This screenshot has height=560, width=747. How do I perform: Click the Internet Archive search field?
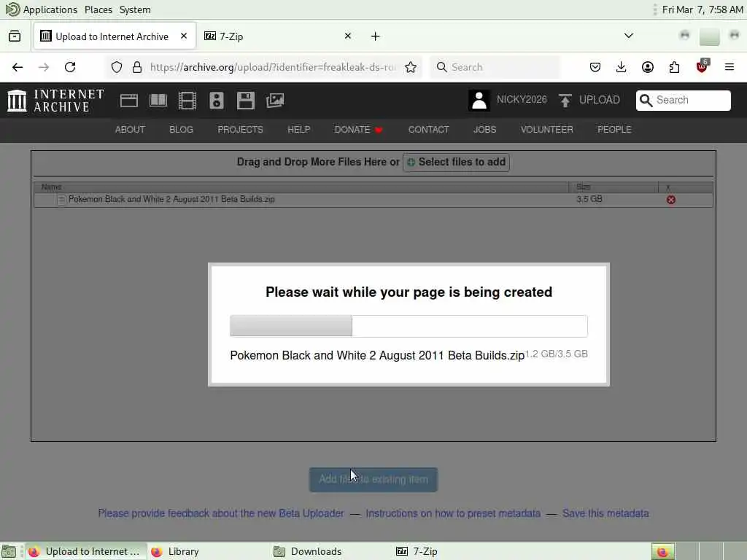click(683, 100)
